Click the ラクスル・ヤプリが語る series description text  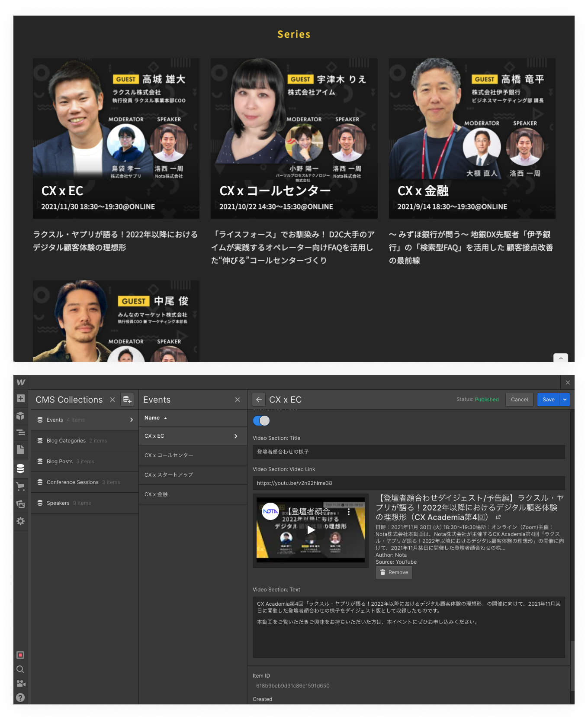[116, 241]
